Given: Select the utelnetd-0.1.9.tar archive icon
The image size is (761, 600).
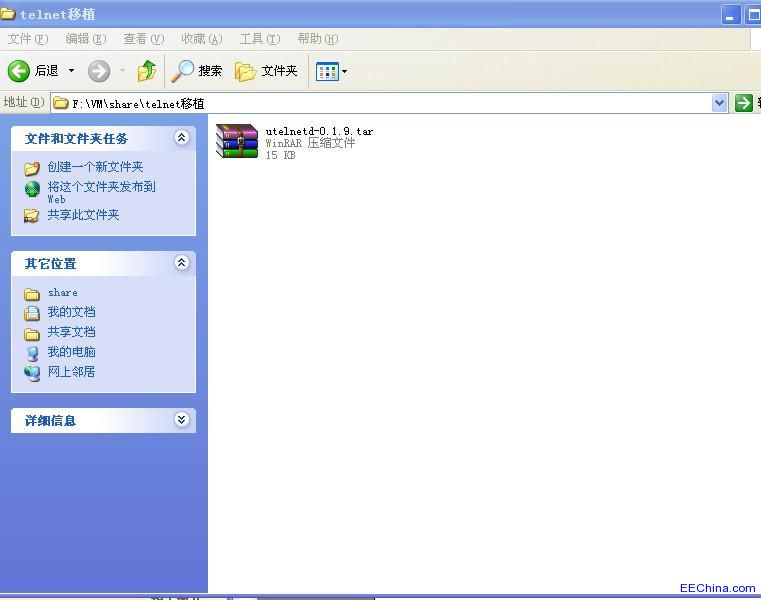Looking at the screenshot, I should pyautogui.click(x=237, y=141).
